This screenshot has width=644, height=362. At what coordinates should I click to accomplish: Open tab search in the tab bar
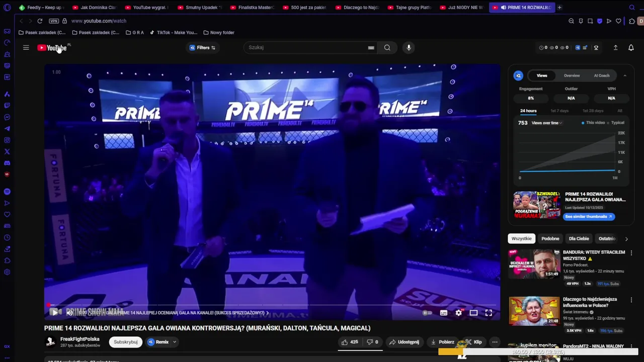[632, 8]
